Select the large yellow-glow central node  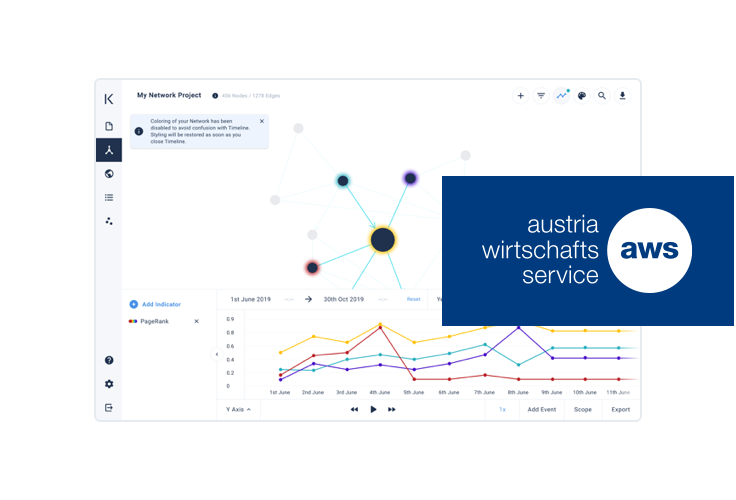(383, 240)
